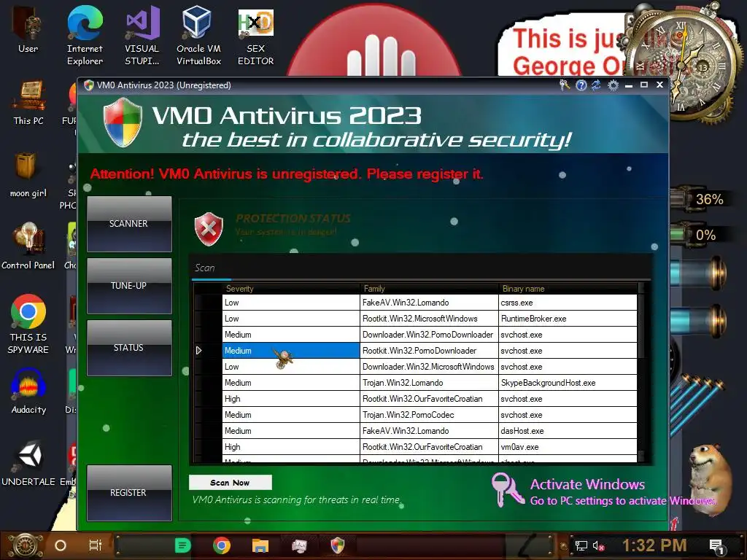Viewport: 747px width, 560px height.
Task: Select the RuntimeBroker.exe cell
Action: coord(568,319)
